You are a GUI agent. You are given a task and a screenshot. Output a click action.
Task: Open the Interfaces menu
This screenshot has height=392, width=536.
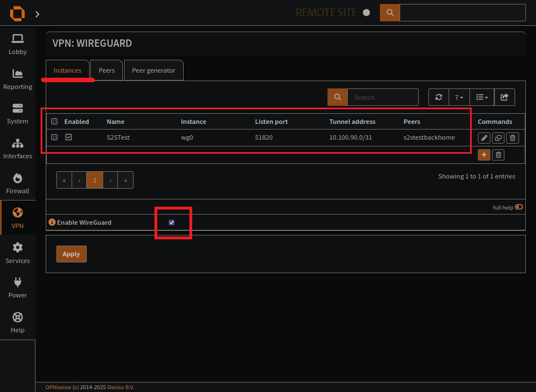coord(17,149)
